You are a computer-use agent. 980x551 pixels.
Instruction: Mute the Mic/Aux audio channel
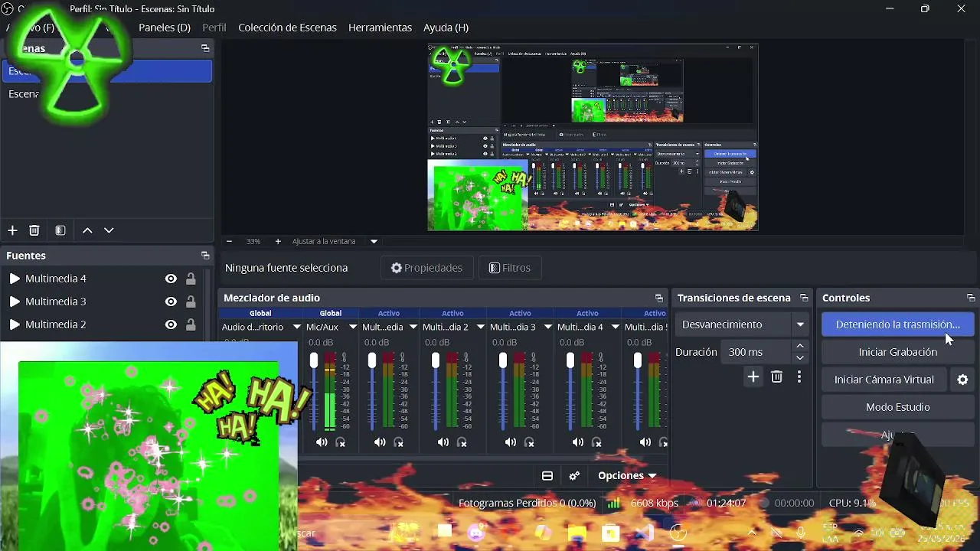coord(322,442)
